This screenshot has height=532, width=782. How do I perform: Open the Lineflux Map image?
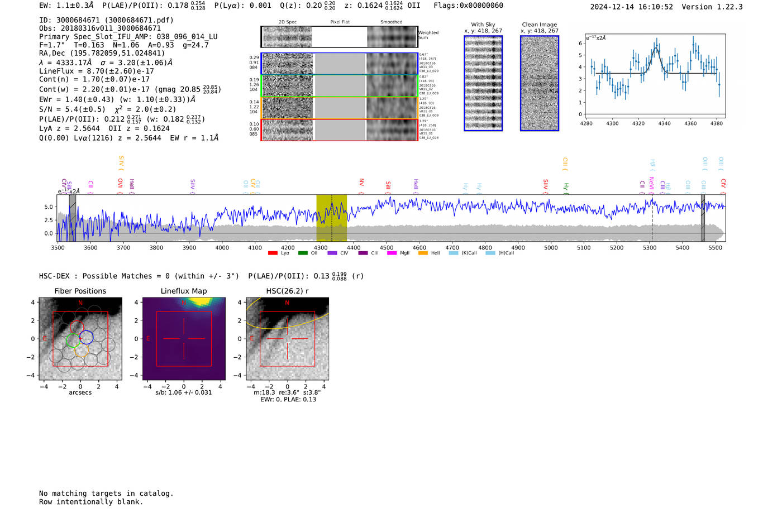point(184,339)
